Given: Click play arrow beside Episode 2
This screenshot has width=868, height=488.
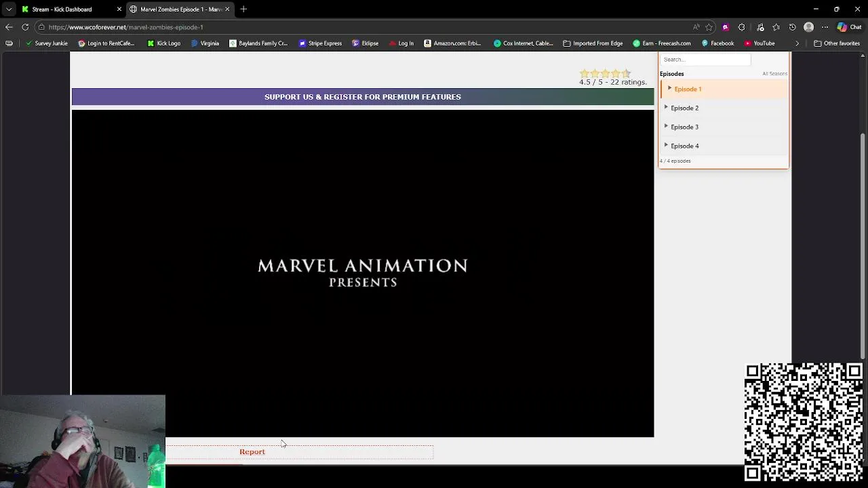Looking at the screenshot, I should [666, 107].
